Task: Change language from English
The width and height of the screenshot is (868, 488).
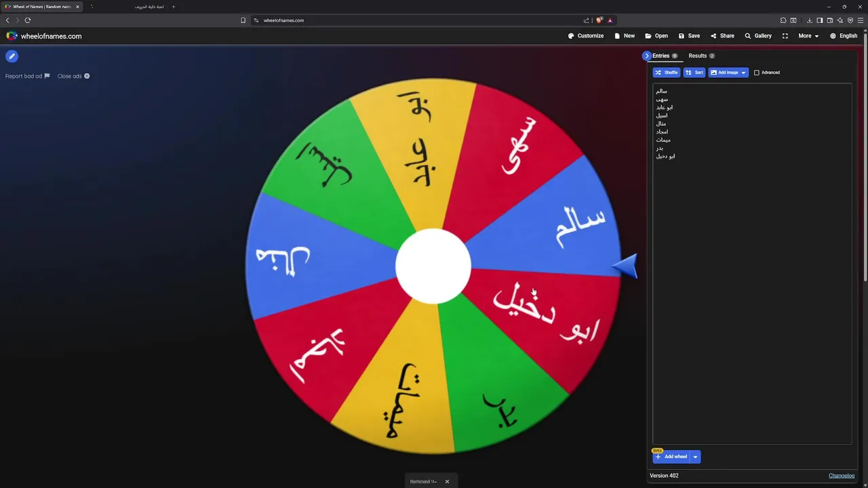Action: point(844,36)
